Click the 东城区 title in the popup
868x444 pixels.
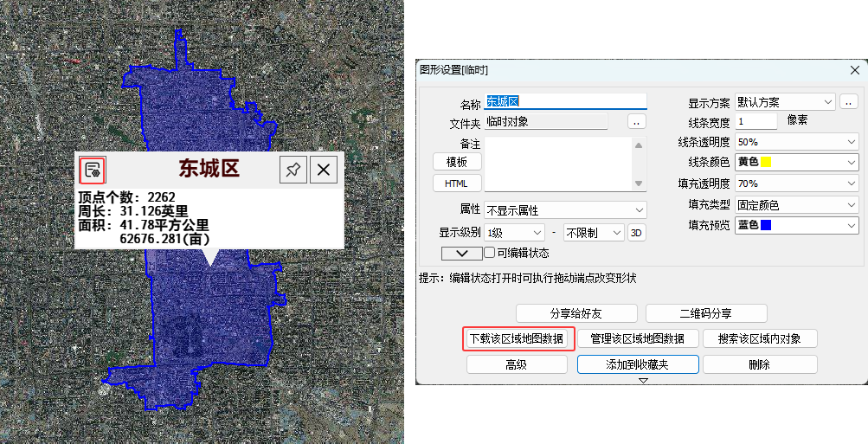(209, 169)
